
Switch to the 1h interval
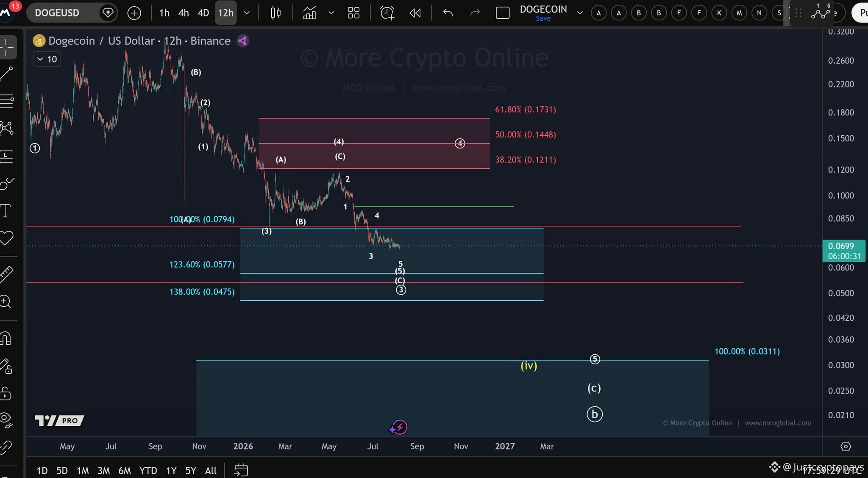pos(164,13)
